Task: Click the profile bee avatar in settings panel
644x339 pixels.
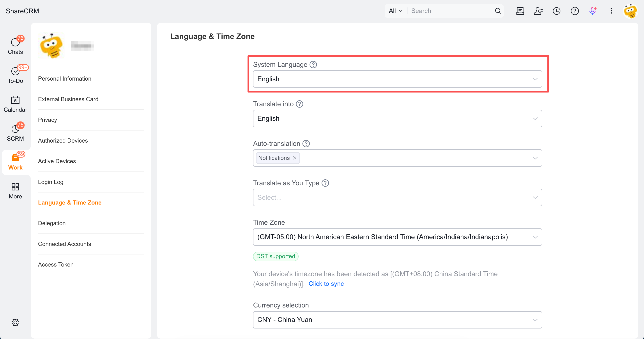Action: 51,46
